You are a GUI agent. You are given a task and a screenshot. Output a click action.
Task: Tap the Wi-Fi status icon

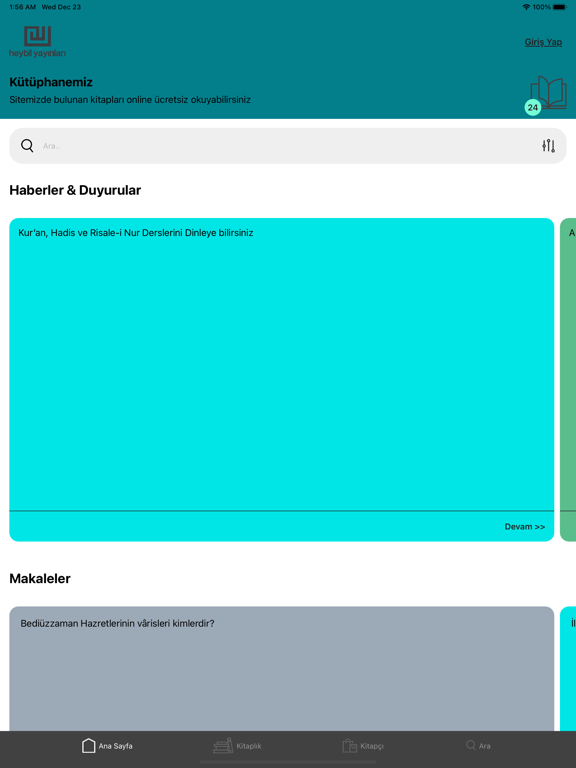point(527,7)
